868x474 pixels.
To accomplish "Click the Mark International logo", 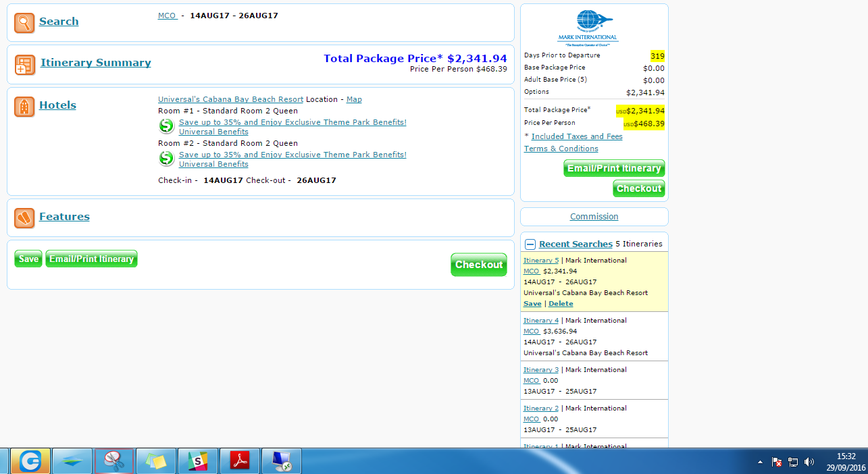I will point(587,28).
